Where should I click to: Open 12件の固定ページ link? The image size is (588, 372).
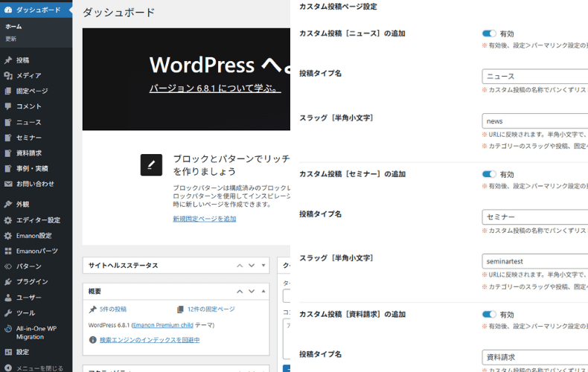coord(211,309)
